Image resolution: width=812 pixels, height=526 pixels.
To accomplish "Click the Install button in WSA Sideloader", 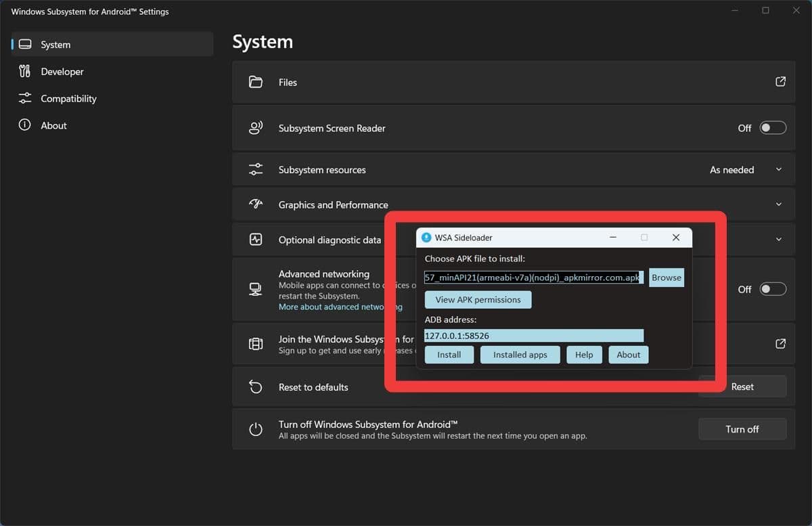I will coord(449,355).
